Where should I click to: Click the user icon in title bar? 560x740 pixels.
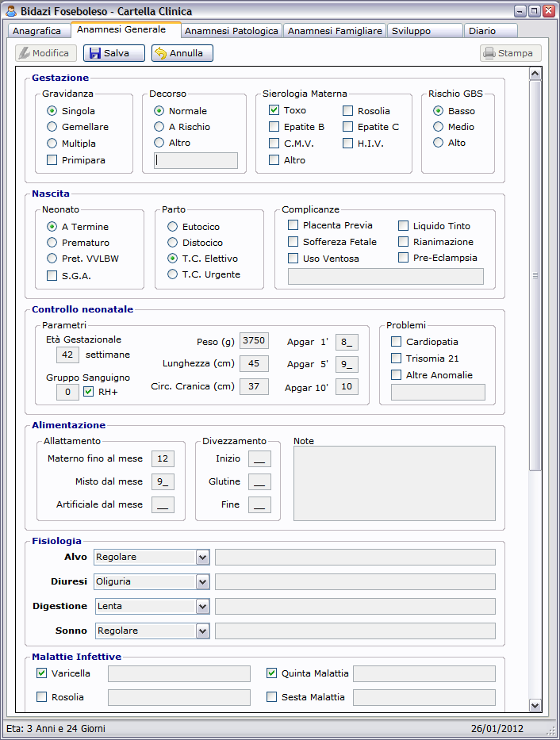coord(11,11)
